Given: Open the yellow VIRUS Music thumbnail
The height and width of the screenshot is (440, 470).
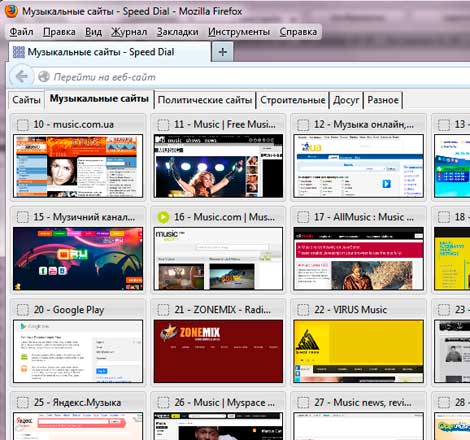Looking at the screenshot, I should tap(359, 351).
